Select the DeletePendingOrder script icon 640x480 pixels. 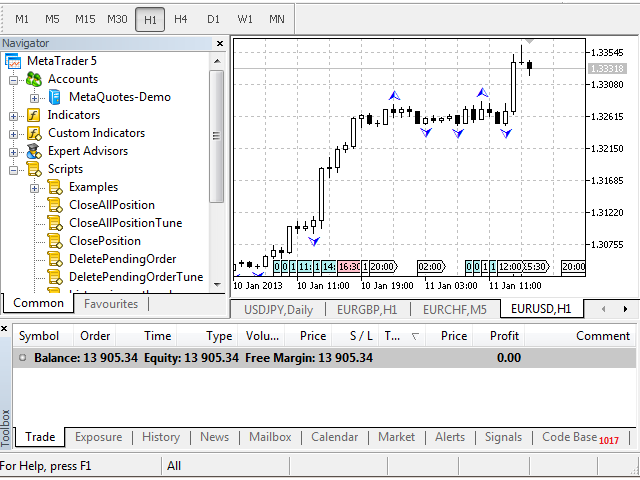[55, 259]
